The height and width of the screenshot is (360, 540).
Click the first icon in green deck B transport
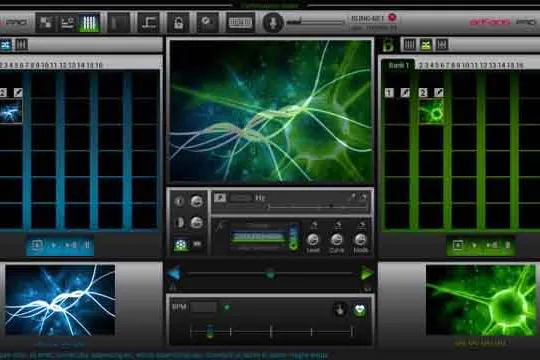tap(458, 245)
